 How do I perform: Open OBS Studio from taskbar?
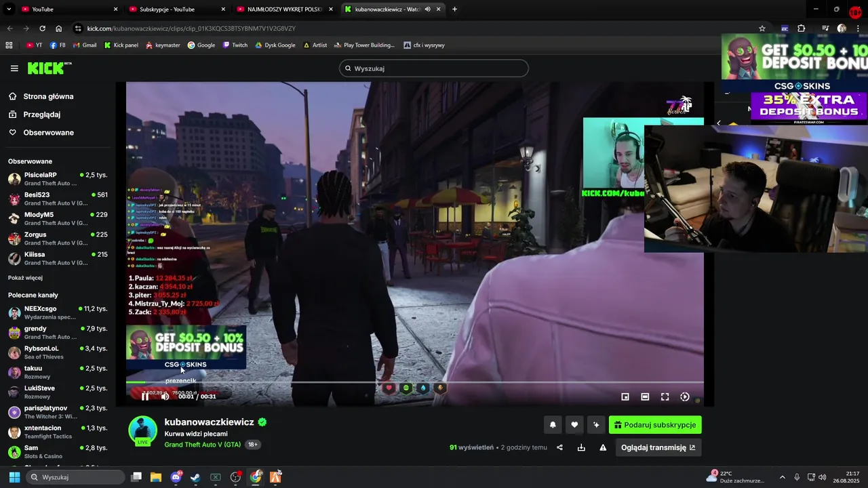coord(235,477)
